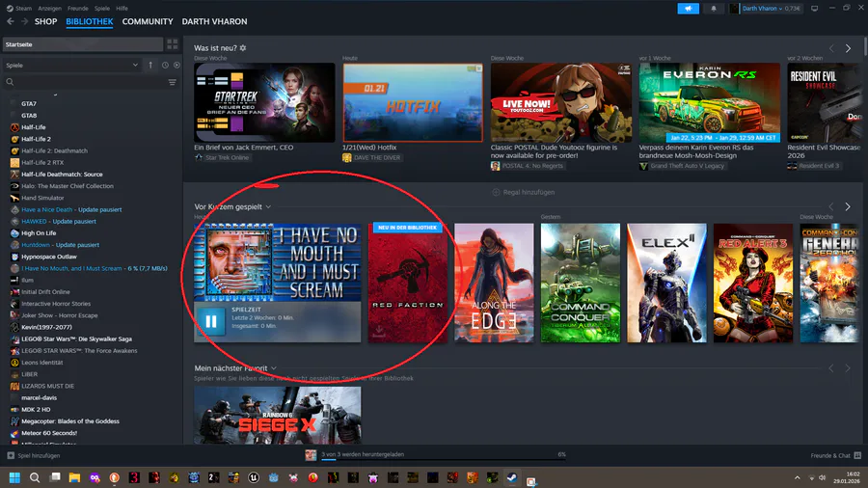Click the library search magnifier icon
Image resolution: width=868 pixels, height=488 pixels.
coord(10,82)
